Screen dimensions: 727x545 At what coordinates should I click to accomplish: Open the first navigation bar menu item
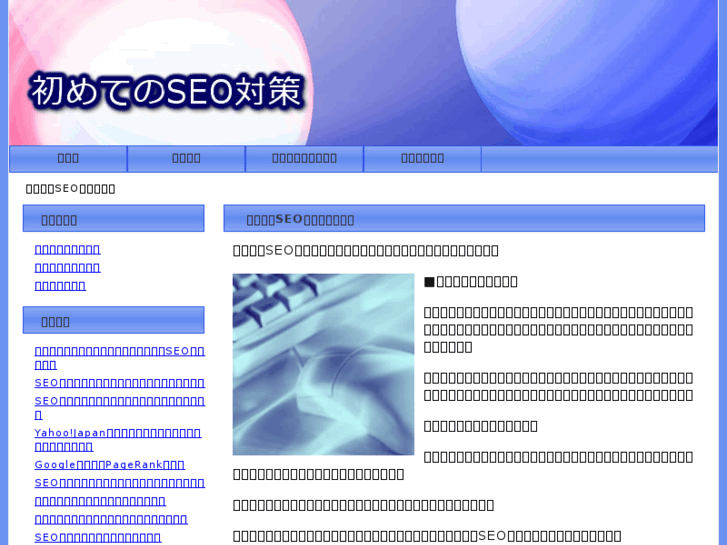coord(68,159)
